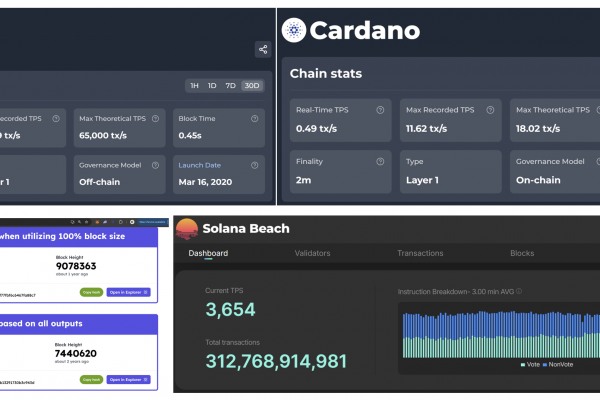The width and height of the screenshot is (600, 400).
Task: Switch to the 7D time range
Action: pos(230,86)
